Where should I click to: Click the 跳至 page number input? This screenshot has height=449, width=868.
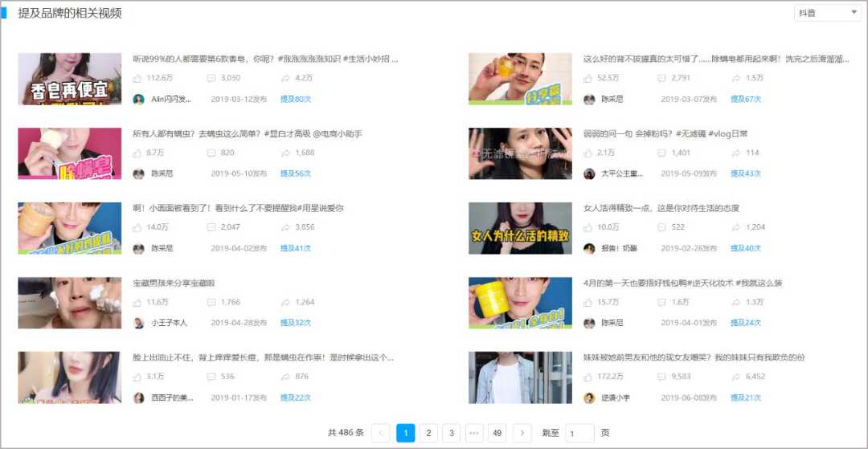[579, 432]
